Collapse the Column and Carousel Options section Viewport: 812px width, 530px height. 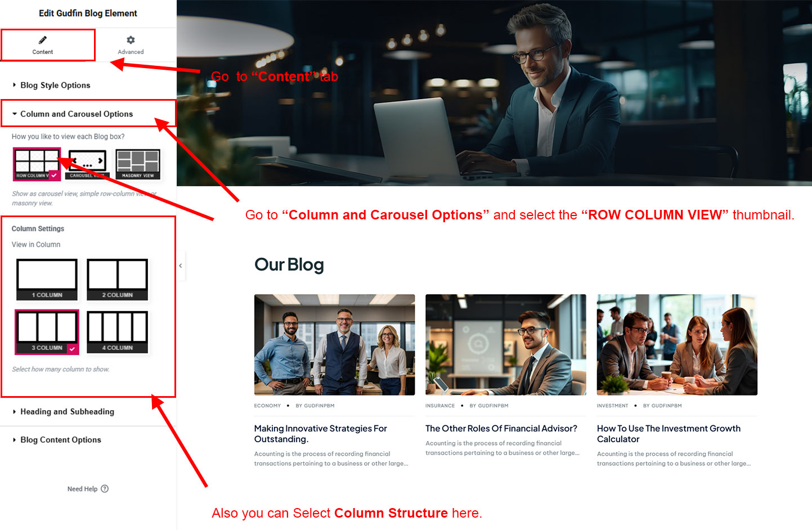pos(77,114)
